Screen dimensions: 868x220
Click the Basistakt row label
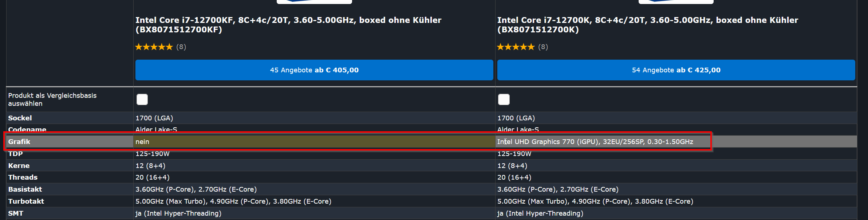pyautogui.click(x=25, y=189)
